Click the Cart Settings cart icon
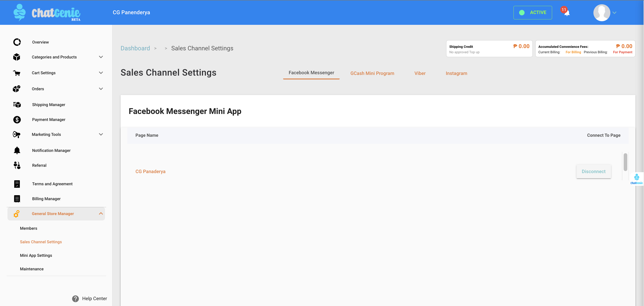Viewport: 644px width, 306px height. coord(17,73)
